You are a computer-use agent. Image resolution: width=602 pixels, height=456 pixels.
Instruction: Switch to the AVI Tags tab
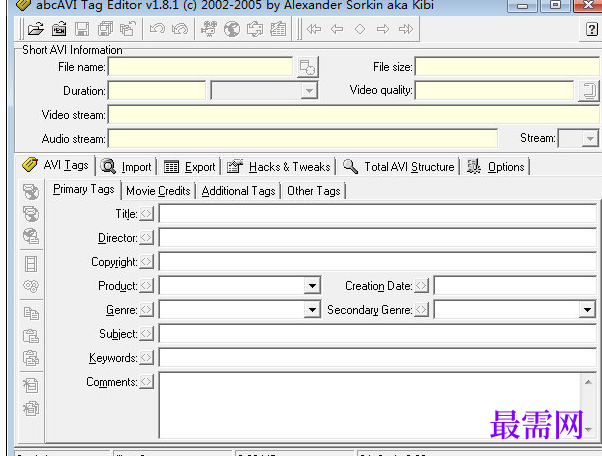(56, 165)
